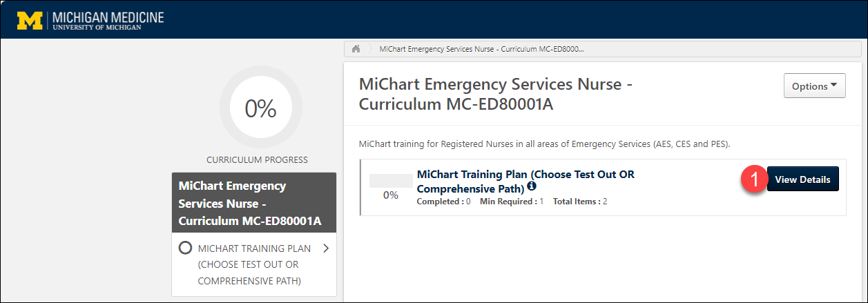This screenshot has height=303, width=868.
Task: Click the Total Items count 2 link
Action: (x=605, y=202)
